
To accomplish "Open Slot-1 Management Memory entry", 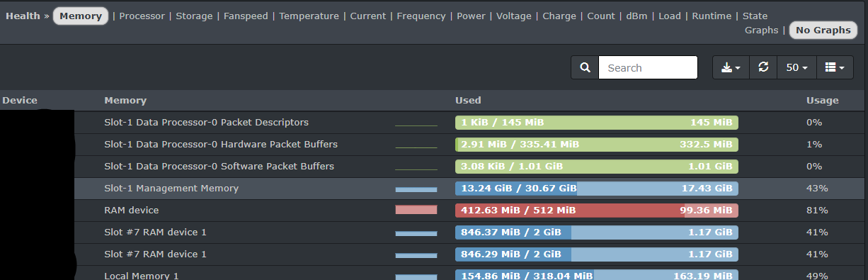I will point(171,188).
